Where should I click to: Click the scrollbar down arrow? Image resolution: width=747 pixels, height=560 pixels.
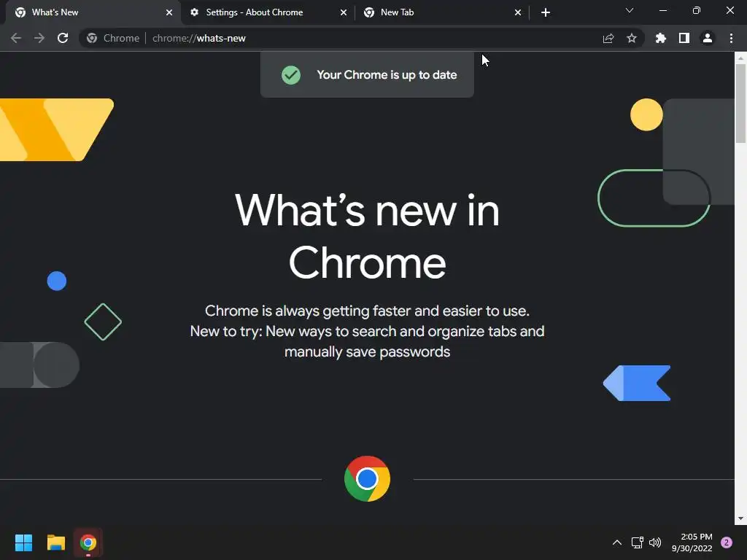click(740, 518)
